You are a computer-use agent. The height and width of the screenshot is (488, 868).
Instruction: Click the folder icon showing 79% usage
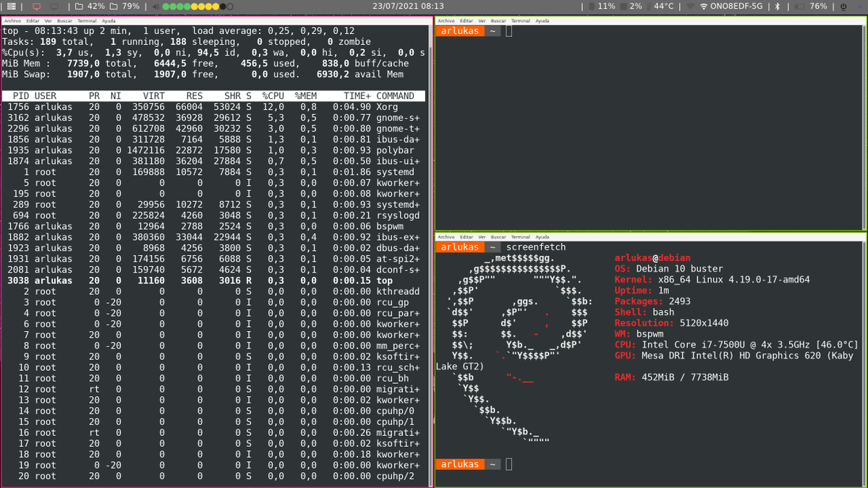click(114, 7)
